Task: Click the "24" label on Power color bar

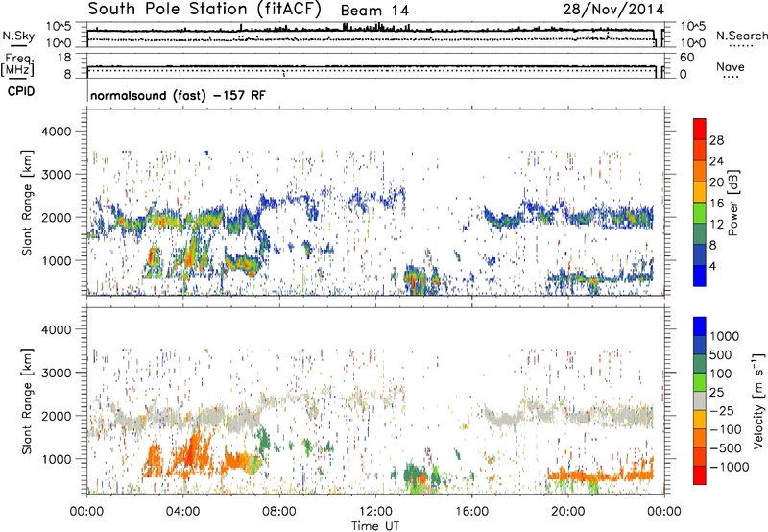Action: [716, 161]
